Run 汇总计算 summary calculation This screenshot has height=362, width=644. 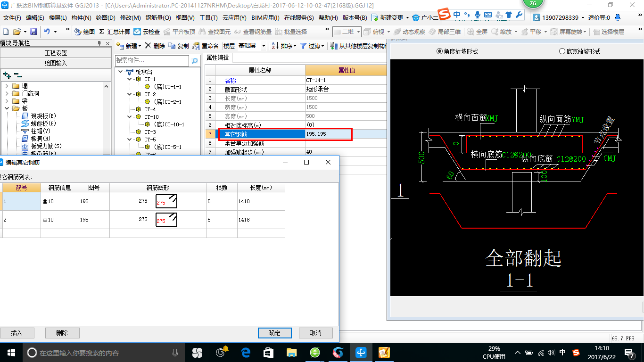click(115, 32)
